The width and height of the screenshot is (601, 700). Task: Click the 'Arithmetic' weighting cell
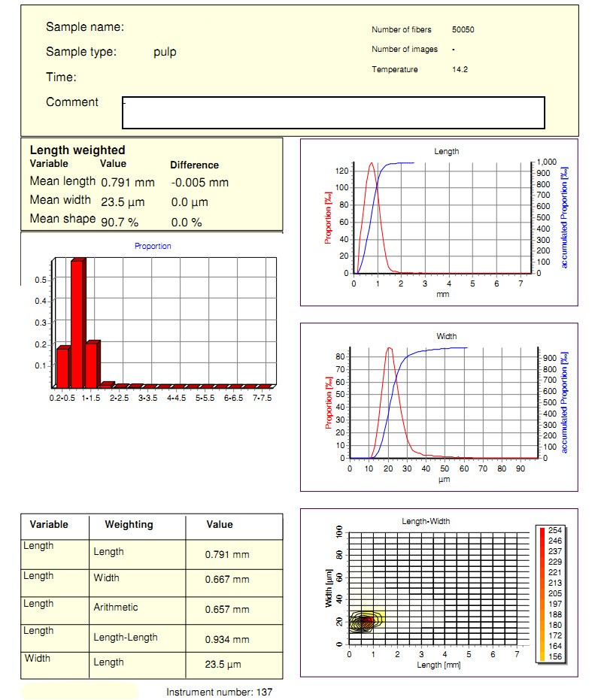[x=116, y=608]
